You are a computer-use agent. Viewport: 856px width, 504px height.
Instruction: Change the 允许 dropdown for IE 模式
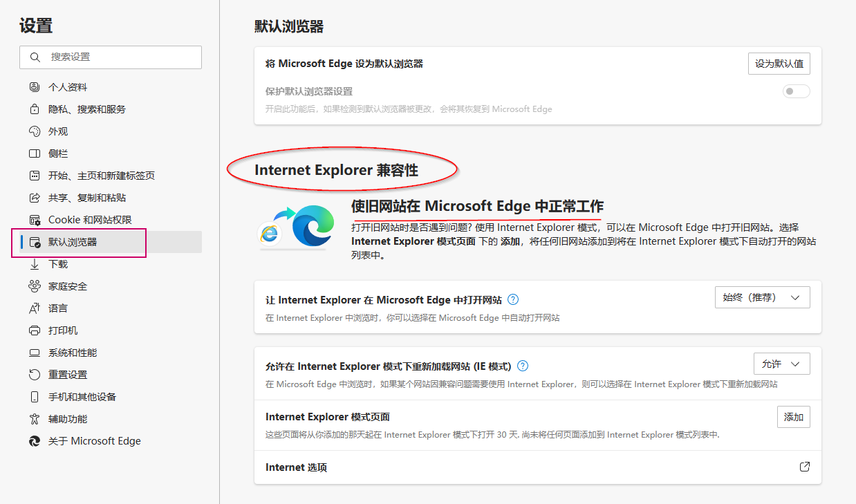coord(781,363)
